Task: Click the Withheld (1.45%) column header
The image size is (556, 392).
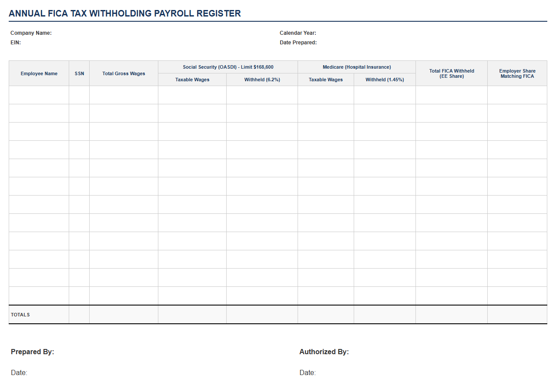Action: (x=385, y=80)
